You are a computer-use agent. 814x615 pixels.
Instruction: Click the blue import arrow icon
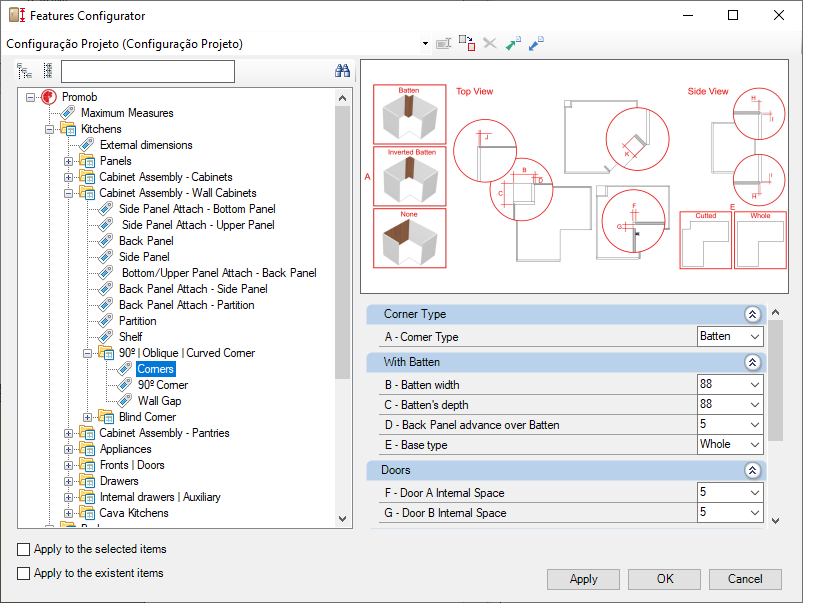(x=536, y=43)
